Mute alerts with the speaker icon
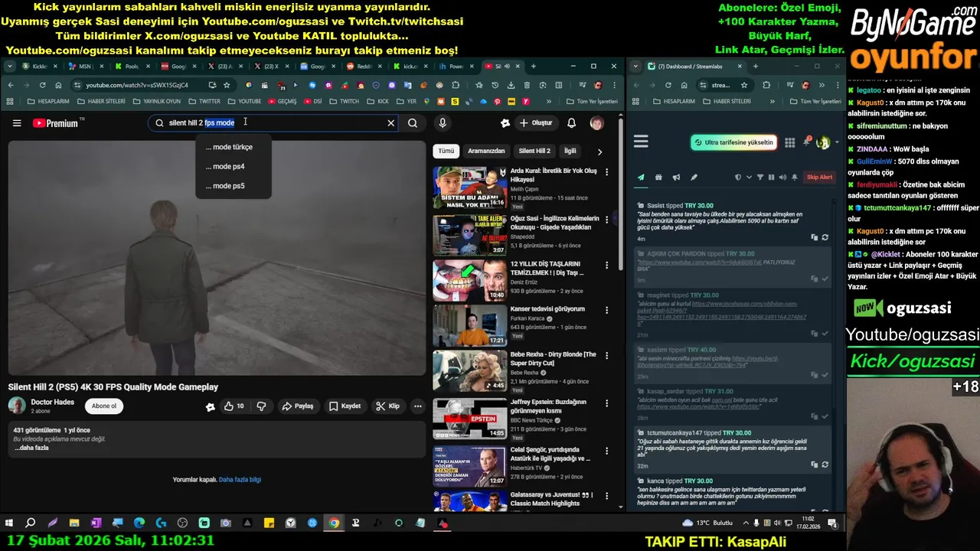The image size is (980, 551). (782, 178)
